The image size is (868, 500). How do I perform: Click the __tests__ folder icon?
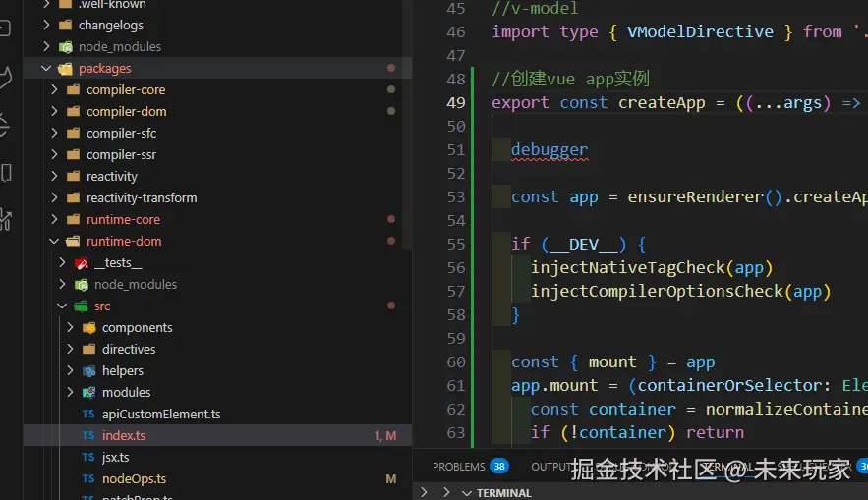pos(82,263)
